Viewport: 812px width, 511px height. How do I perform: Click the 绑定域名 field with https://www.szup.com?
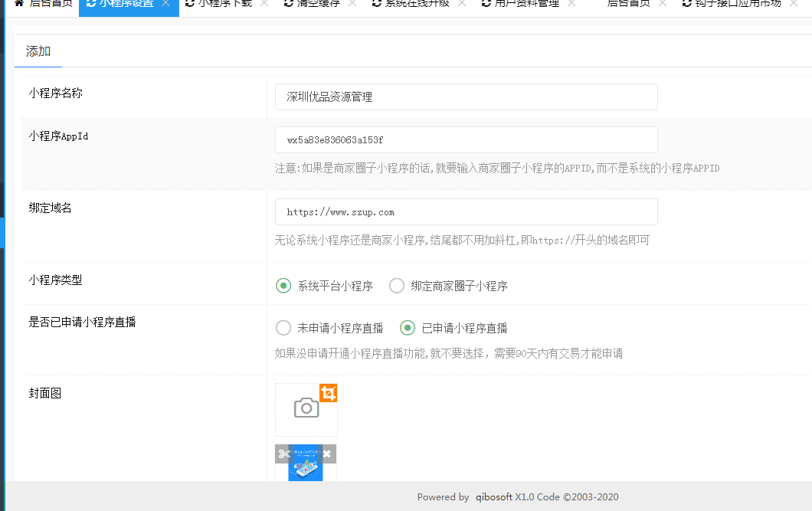(466, 212)
